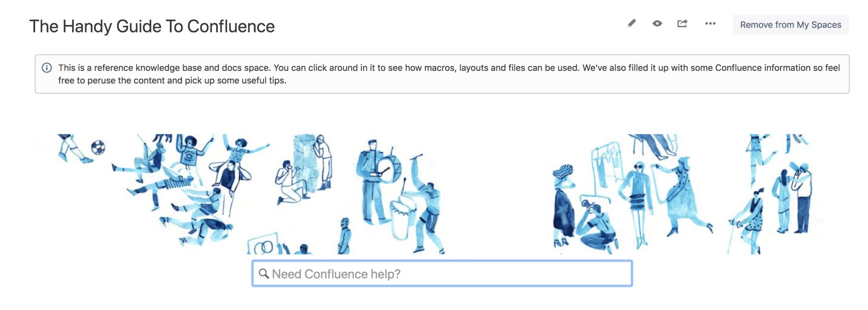Click the Handy Guide To Confluence title
The width and height of the screenshot is (868, 310).
[x=152, y=26]
